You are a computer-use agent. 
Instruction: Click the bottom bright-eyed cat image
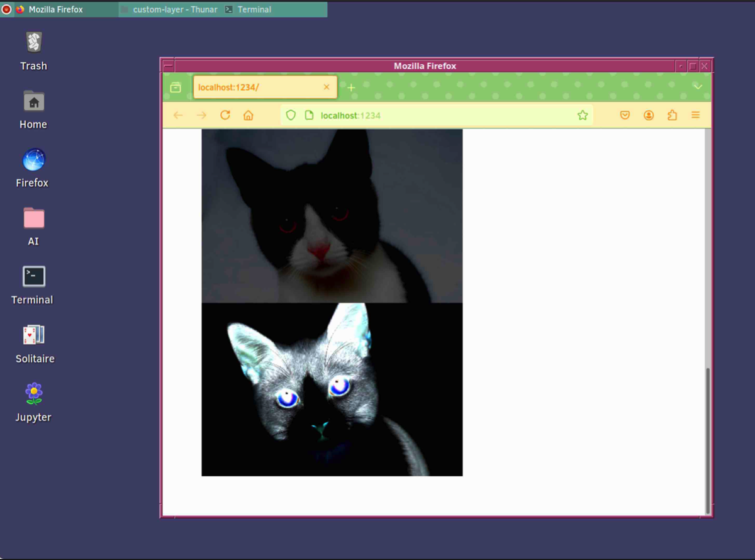[x=332, y=389]
